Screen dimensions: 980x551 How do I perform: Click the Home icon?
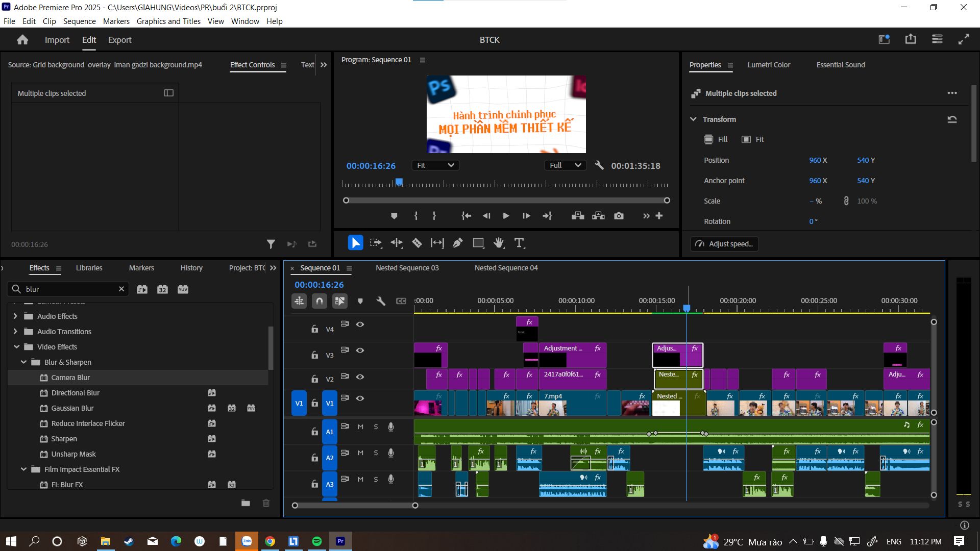coord(22,40)
